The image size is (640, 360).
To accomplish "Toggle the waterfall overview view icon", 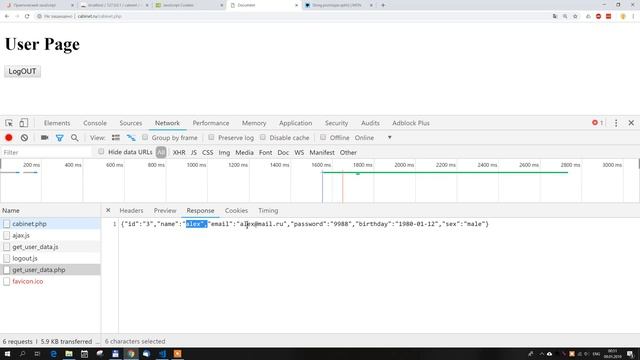I will [x=131, y=138].
